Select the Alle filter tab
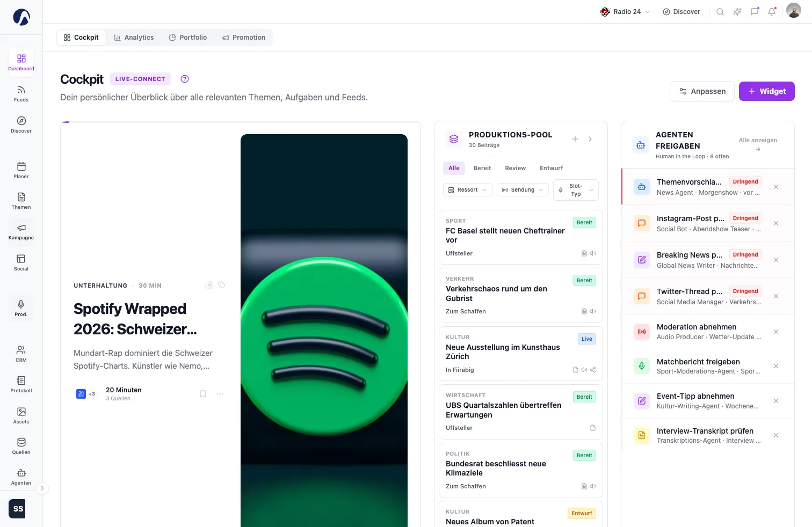The image size is (812, 527). [454, 168]
